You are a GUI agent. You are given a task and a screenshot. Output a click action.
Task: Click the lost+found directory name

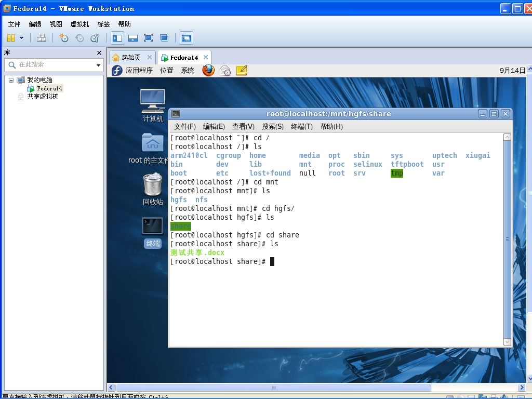270,173
